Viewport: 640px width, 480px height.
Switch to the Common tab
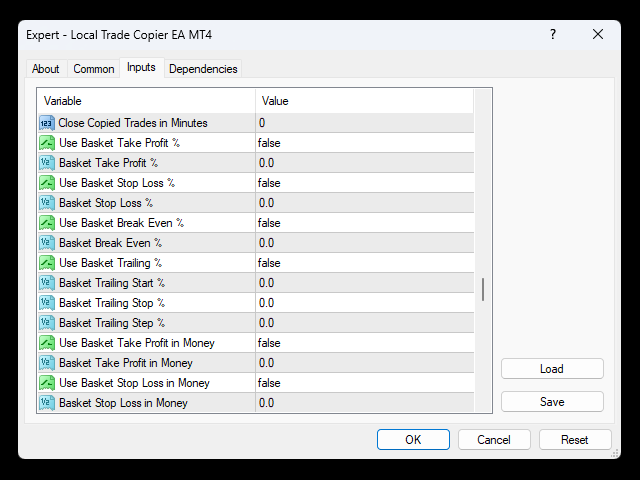(93, 69)
